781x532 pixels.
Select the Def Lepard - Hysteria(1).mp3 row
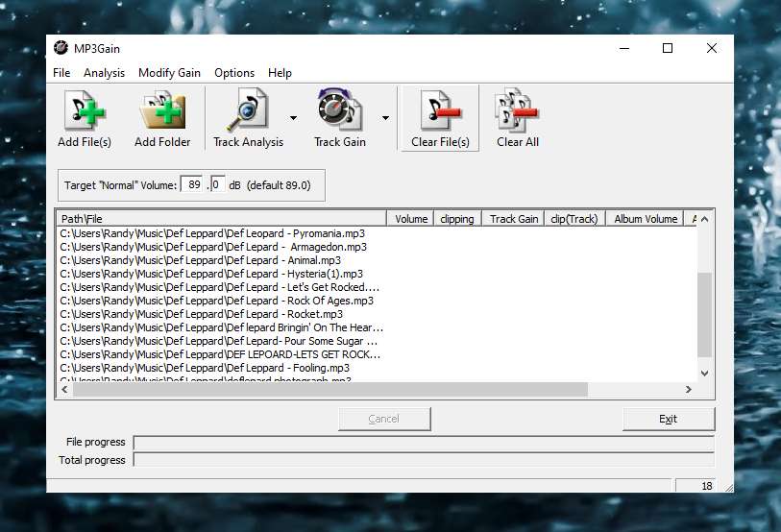coord(211,274)
